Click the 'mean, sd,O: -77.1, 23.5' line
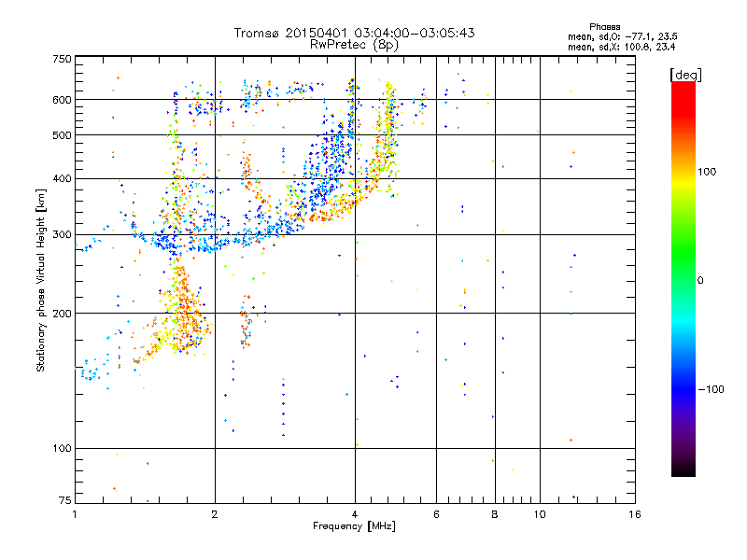Viewport: 747px width, 560px height. (x=622, y=36)
